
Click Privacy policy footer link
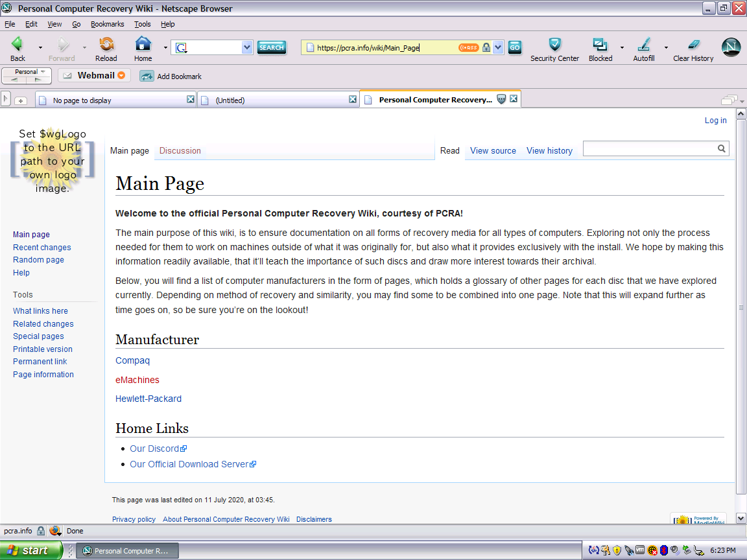[134, 519]
